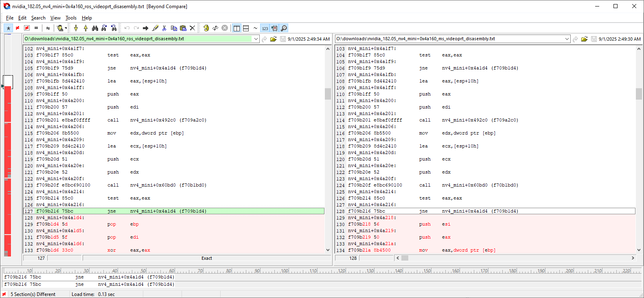Image resolution: width=644 pixels, height=298 pixels.
Task: Click the Swap Sides icon
Action: 215,28
